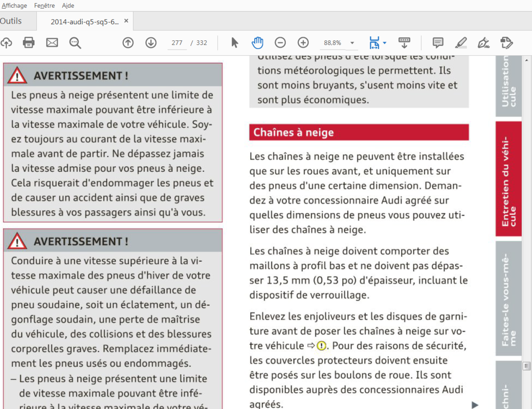
Task: Choose the arrow selection tool
Action: [x=235, y=42]
